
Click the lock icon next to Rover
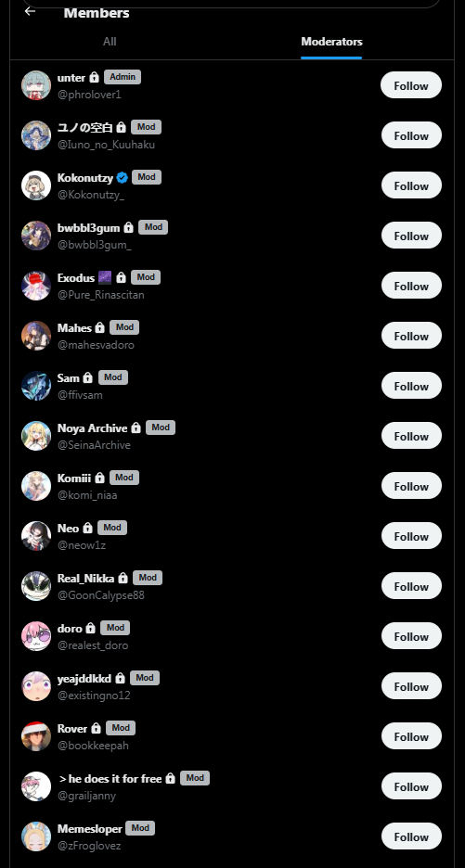pos(97,728)
